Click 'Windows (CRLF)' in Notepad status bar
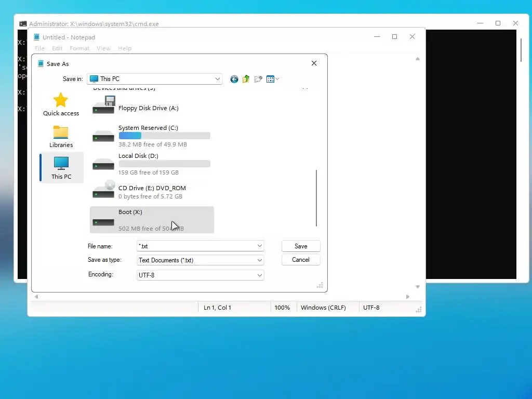 coord(323,308)
